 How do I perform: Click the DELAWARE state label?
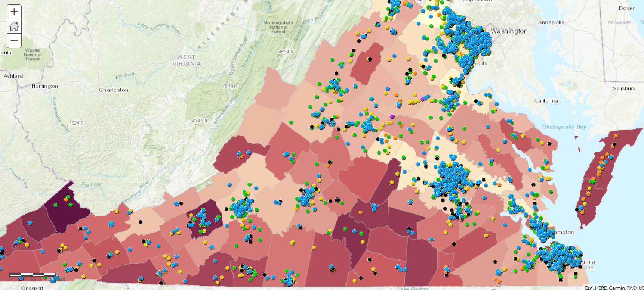(x=619, y=23)
